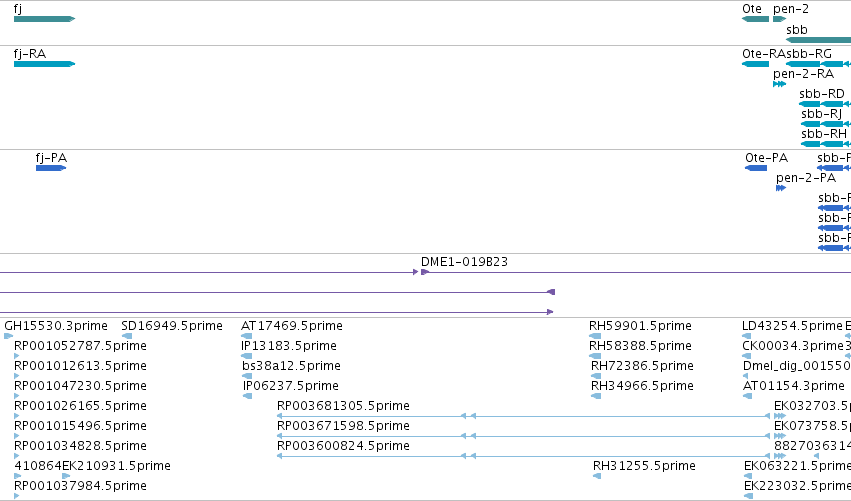Click the pen-2-PA protein label
Image resolution: width=851 pixels, height=501 pixels.
(x=806, y=178)
